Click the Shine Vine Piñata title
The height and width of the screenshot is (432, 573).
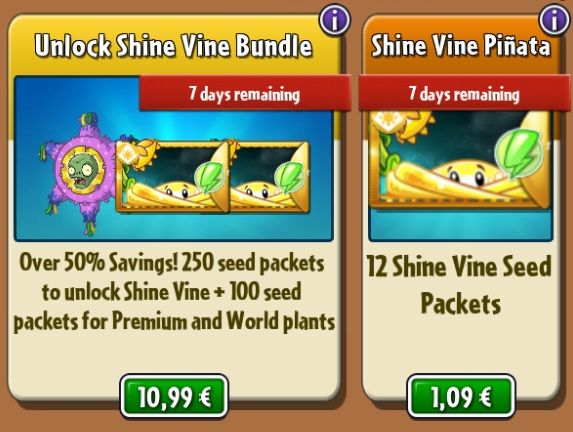coord(461,46)
